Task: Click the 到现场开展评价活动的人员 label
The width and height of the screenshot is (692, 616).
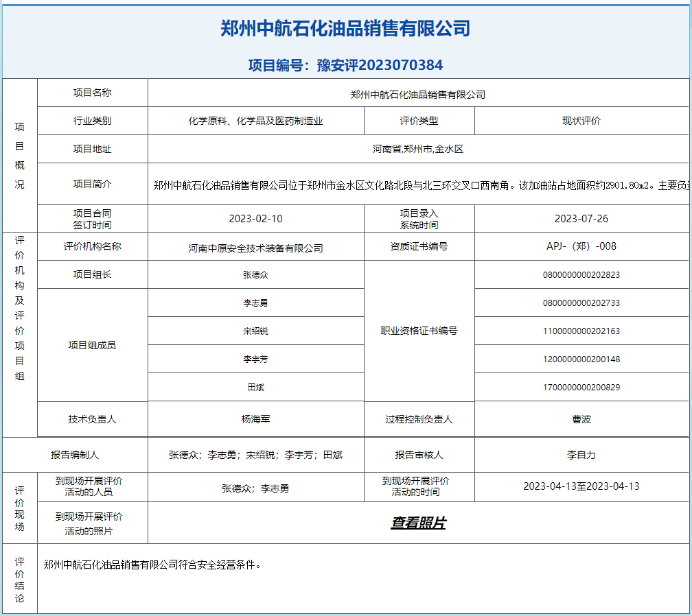Action: pyautogui.click(x=89, y=486)
